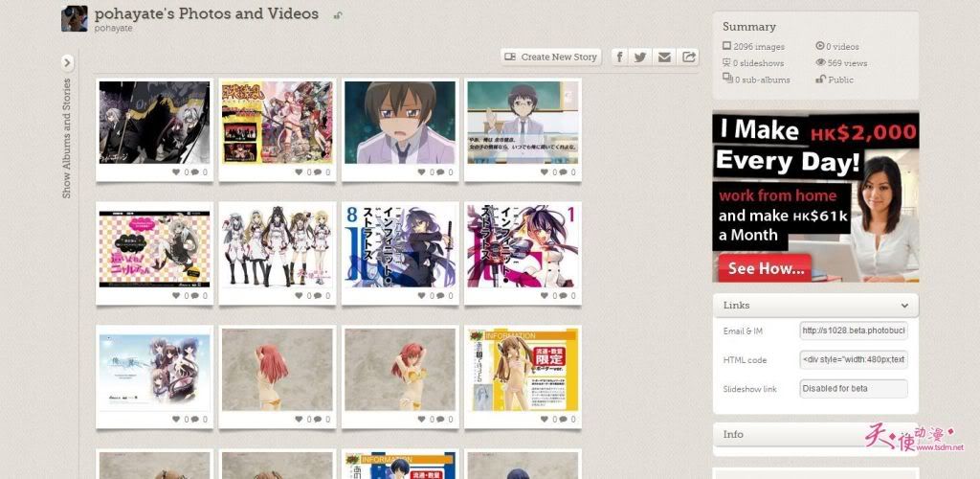Screen dimensions: 980x479
Task: Click the unlocked padlock beside album title
Action: point(338,15)
